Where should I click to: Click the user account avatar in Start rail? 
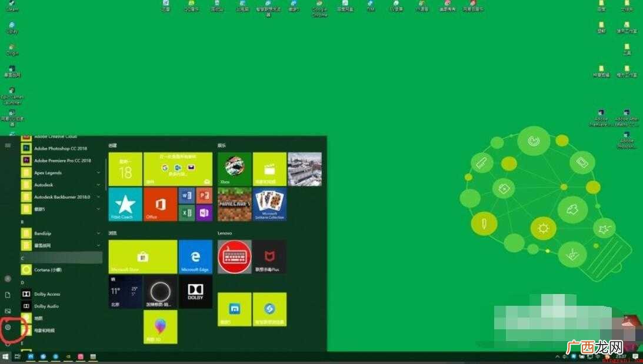pos(8,279)
